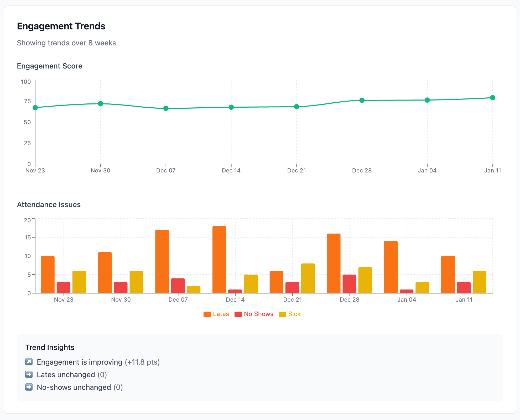Select the Engagement Trends title
Screen dimensions: 520x420
tap(61, 26)
